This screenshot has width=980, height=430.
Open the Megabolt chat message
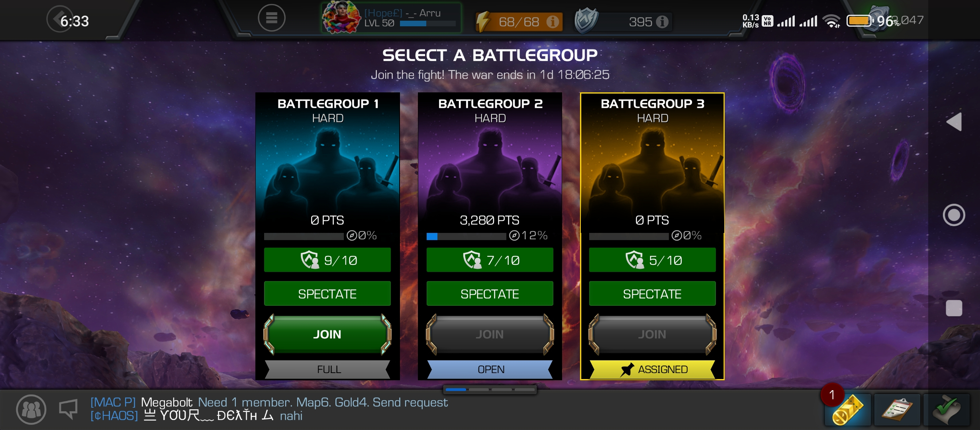(269, 402)
